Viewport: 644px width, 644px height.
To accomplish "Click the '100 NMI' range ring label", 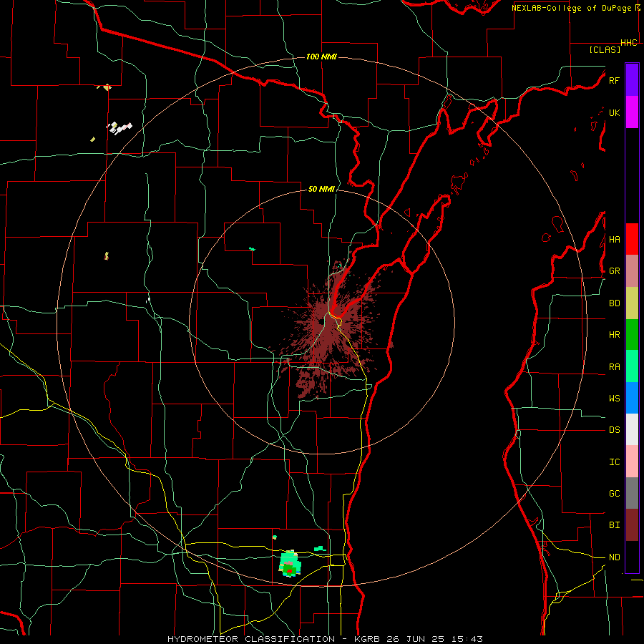I will pos(321,57).
